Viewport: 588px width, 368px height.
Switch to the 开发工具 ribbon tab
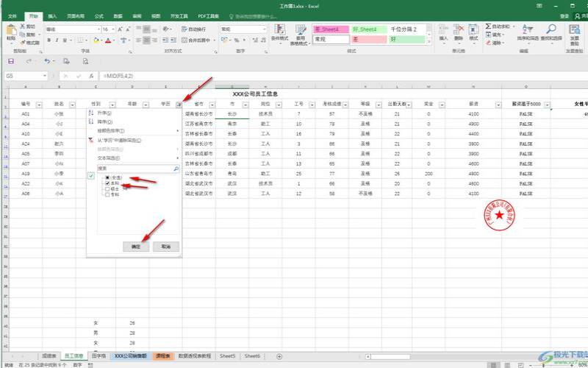[x=179, y=16]
